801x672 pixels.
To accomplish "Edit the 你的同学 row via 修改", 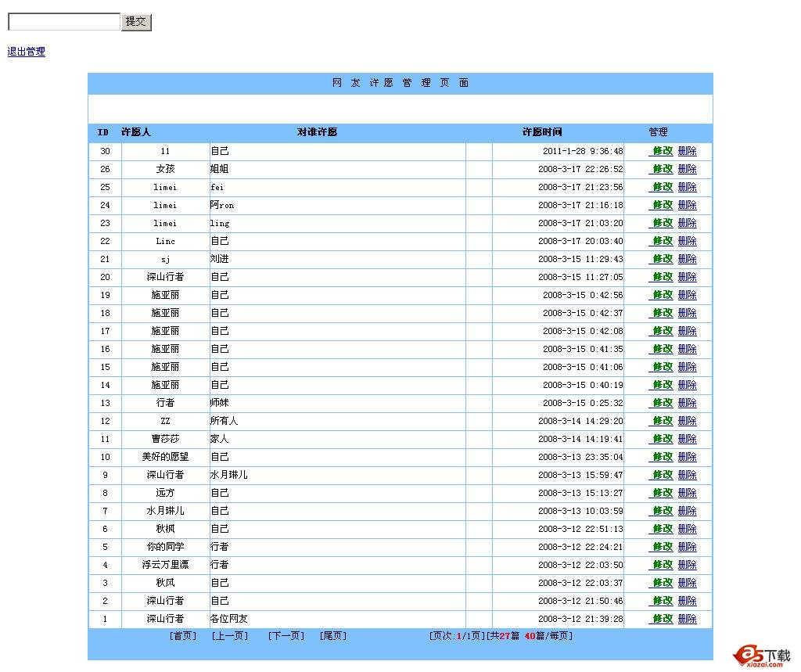I will click(663, 546).
